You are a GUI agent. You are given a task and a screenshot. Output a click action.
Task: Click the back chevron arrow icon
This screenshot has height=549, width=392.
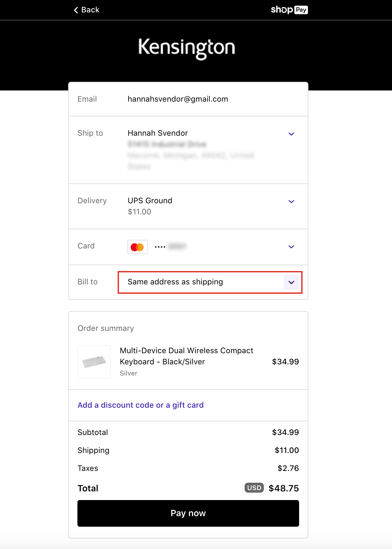pos(76,10)
